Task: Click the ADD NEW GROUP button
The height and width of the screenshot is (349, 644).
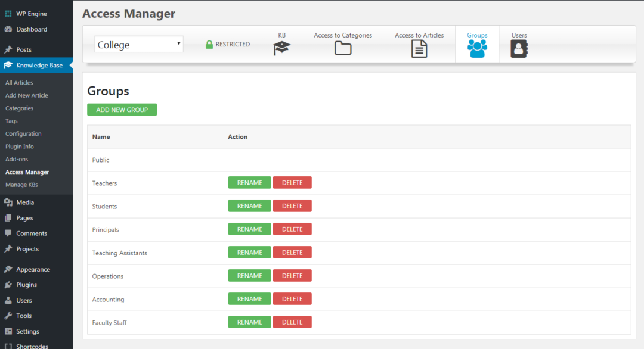Action: [x=122, y=110]
